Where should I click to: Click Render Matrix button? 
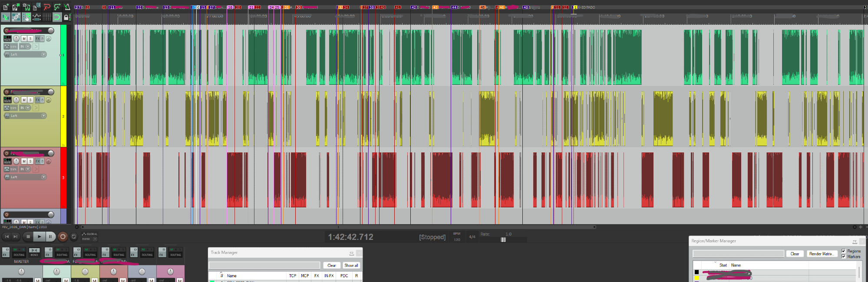tap(820, 254)
